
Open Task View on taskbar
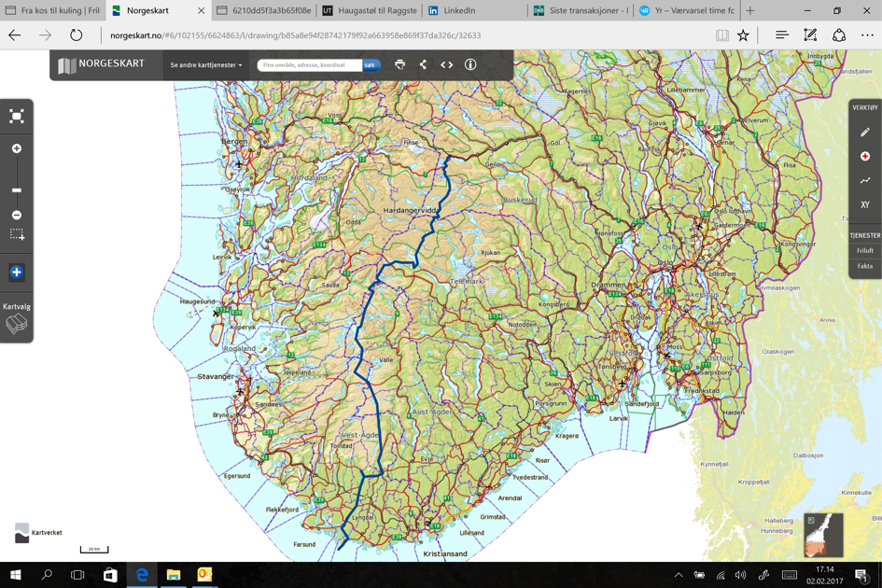pyautogui.click(x=77, y=575)
